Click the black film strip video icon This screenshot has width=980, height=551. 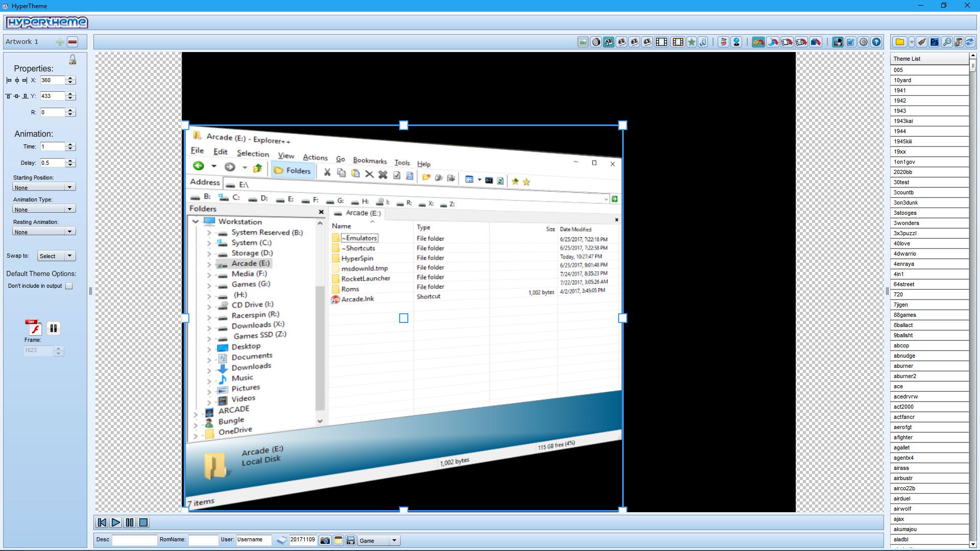[661, 42]
